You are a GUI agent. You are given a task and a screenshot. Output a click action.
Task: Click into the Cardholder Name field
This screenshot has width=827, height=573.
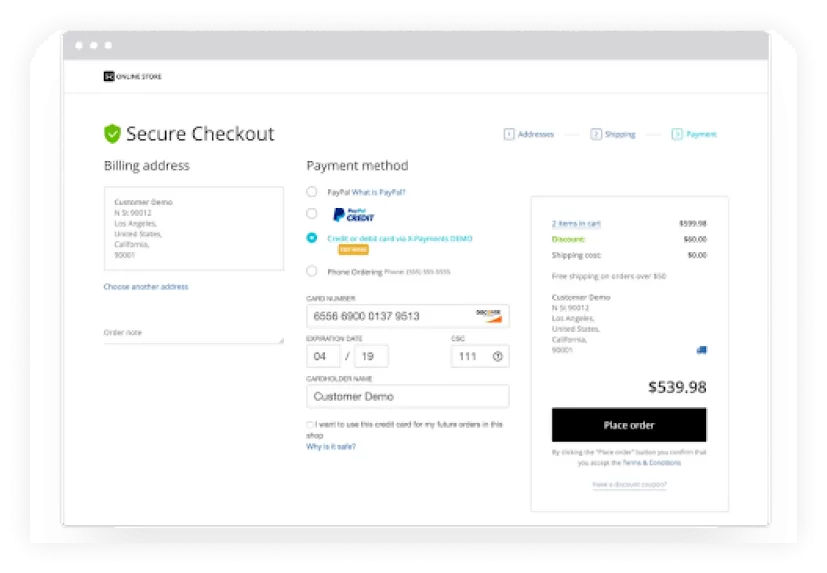coord(407,396)
